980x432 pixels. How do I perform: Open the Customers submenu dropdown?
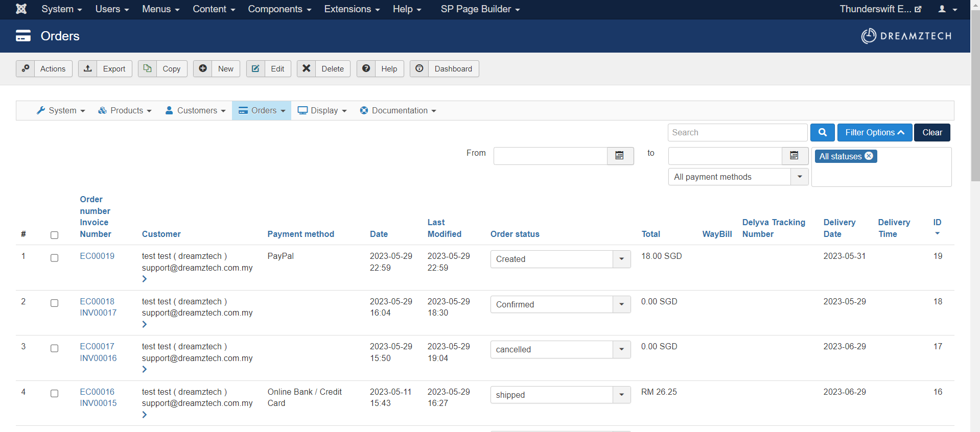(x=195, y=110)
